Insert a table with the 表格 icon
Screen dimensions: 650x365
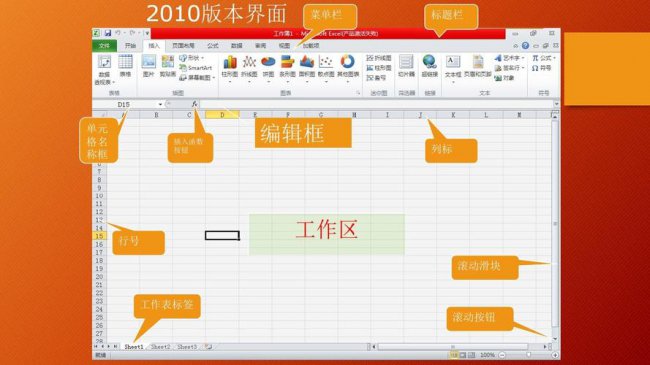(x=125, y=66)
